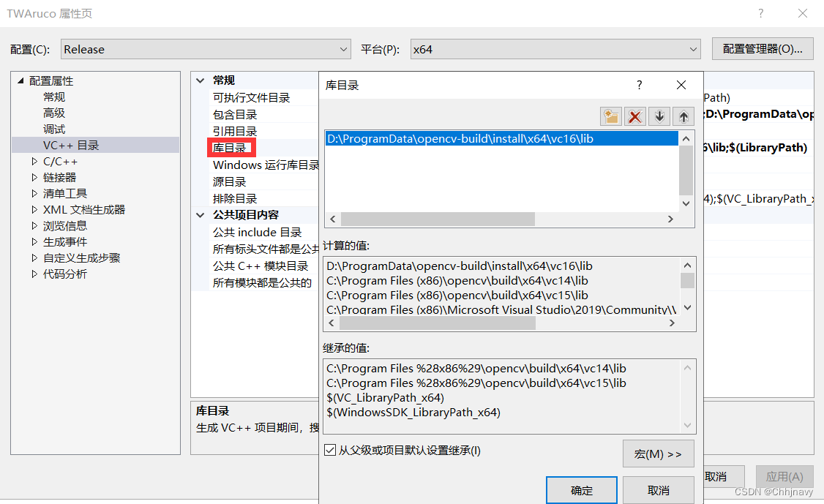The height and width of the screenshot is (504, 824).
Task: Select 高级 under 配置属性
Action: pyautogui.click(x=53, y=113)
